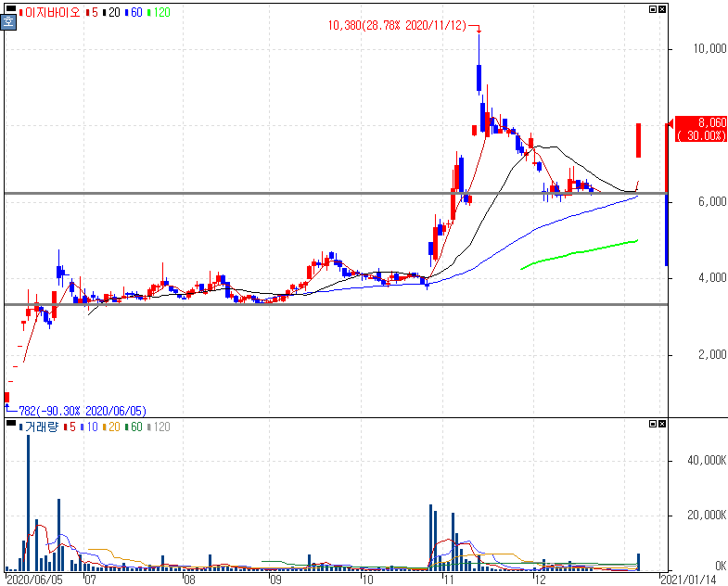The width and height of the screenshot is (728, 586).
Task: Click the lower gray horizontal support line
Action: 336,304
